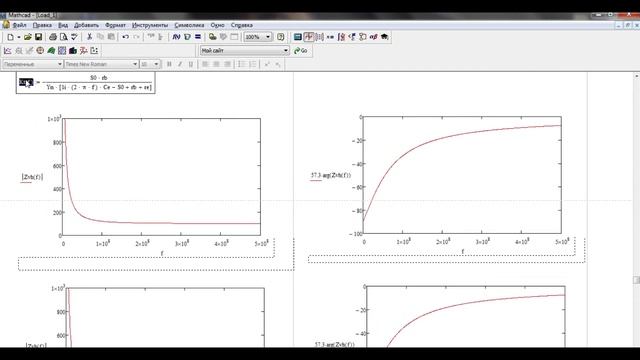Open the Вид menu

tap(63, 25)
